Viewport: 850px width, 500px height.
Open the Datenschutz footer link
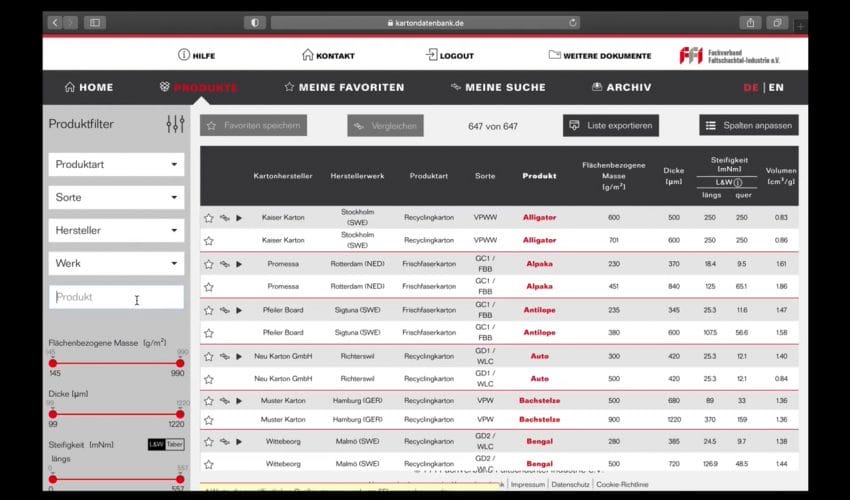tap(570, 484)
